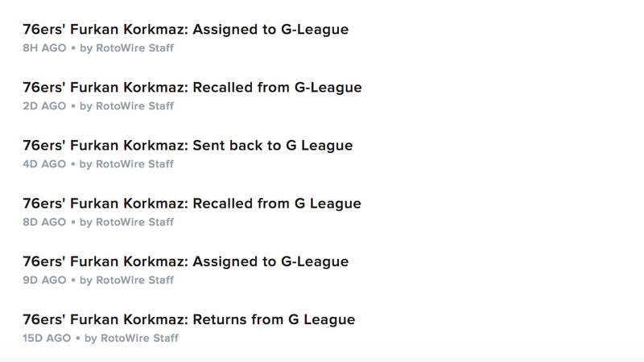Click the 4D AGO timestamp
Viewport: 644px width, 362px height.
point(44,164)
